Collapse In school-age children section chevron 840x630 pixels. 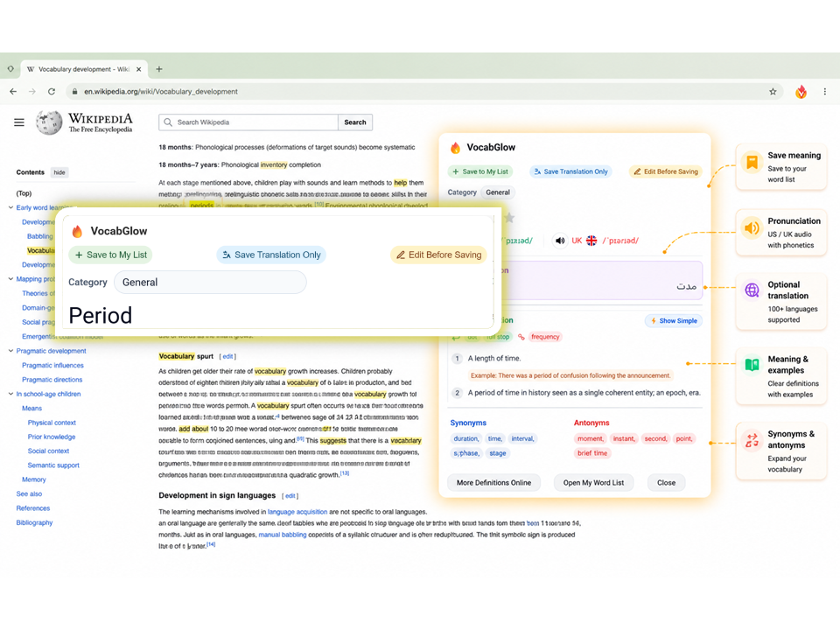coord(10,394)
